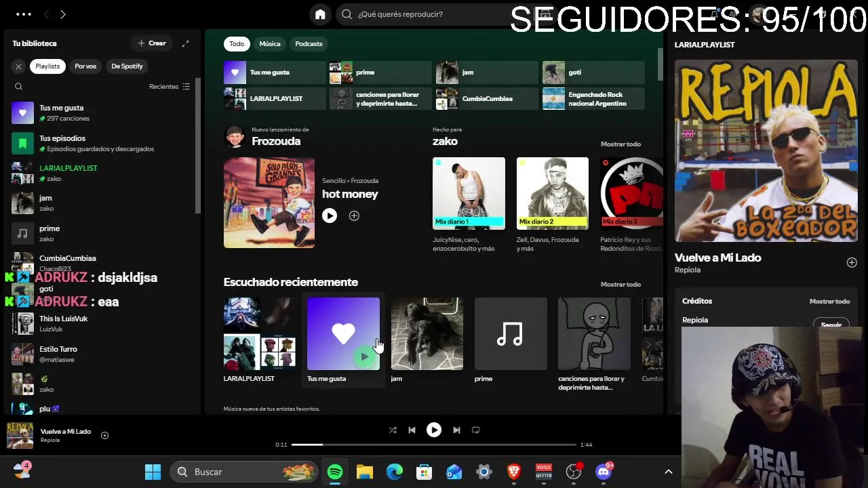Search within the library using magnifier
Viewport: 868px width, 488px height.
coord(19,87)
